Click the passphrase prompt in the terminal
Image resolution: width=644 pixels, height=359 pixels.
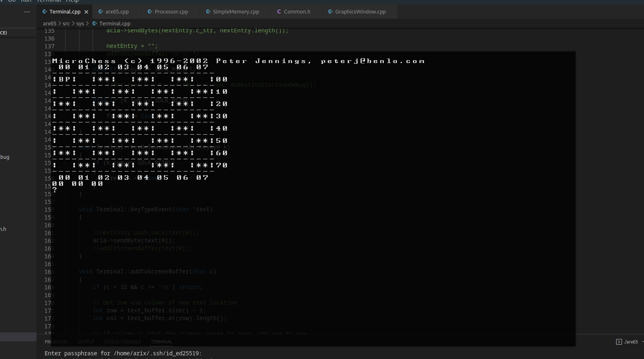tap(123, 353)
